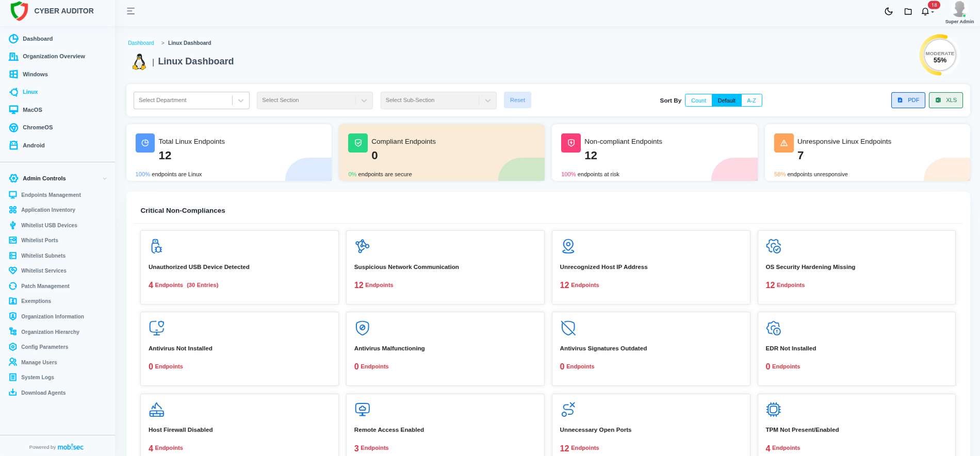Open Select Section dropdown

[x=315, y=100]
